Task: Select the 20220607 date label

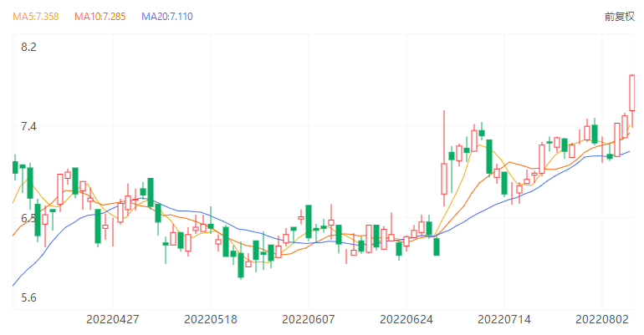Action: coord(309,319)
